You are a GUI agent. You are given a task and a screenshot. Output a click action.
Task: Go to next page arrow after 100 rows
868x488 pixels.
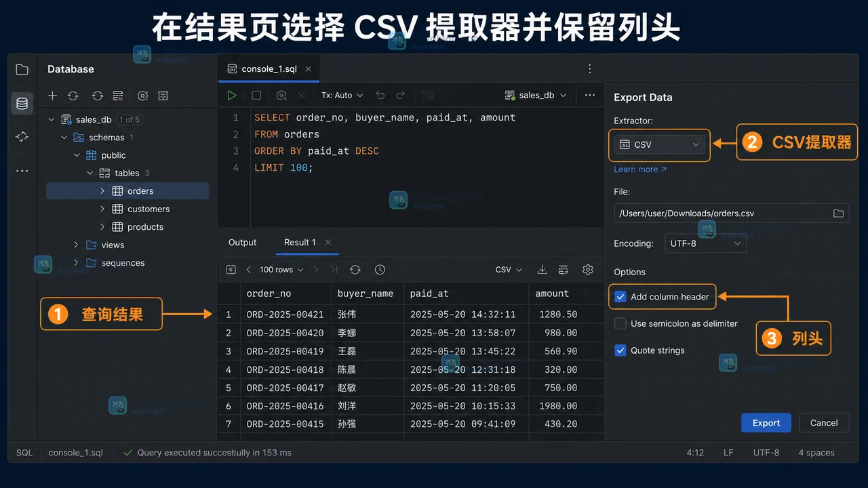point(315,270)
